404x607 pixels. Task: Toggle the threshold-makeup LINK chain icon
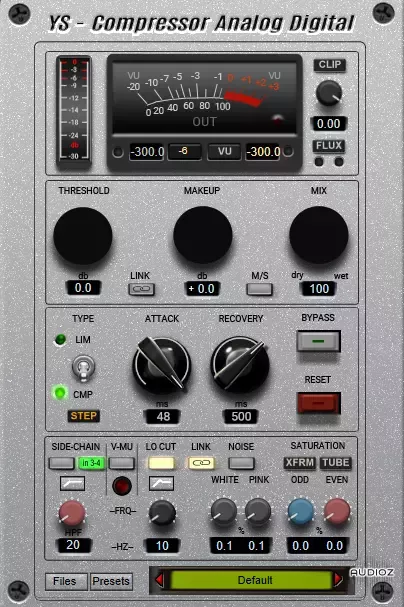tap(141, 289)
